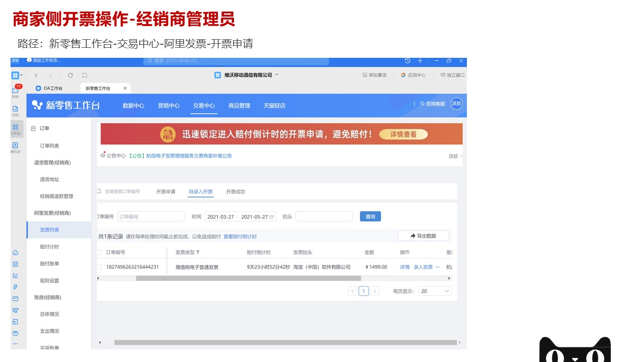Expand the 录入发票 action dropdown arrow
This screenshot has height=362, width=644.
coord(437,267)
